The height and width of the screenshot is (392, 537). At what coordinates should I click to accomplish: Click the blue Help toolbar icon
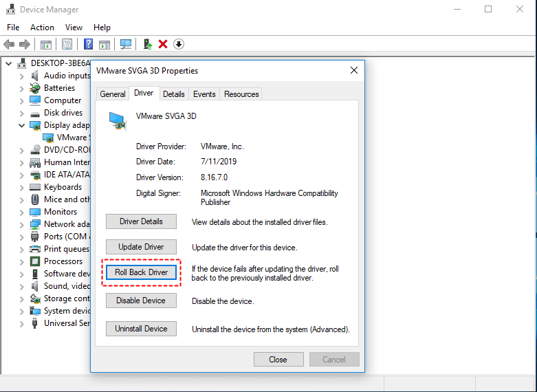(88, 44)
